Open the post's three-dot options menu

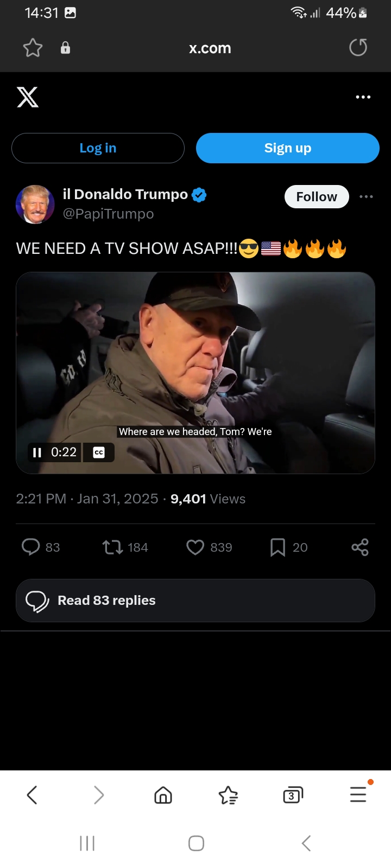[366, 196]
